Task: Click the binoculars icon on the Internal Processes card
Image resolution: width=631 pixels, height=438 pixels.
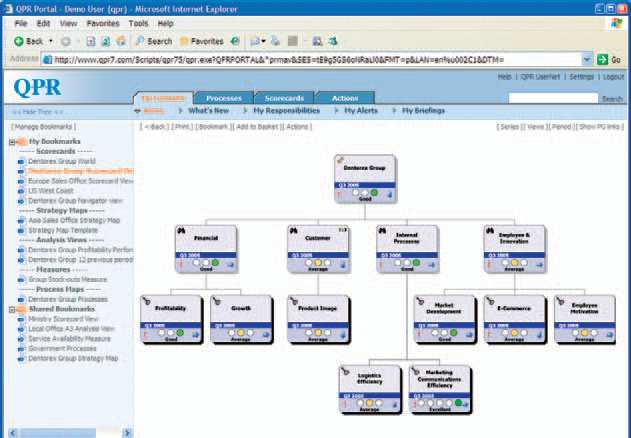Action: pyautogui.click(x=382, y=231)
